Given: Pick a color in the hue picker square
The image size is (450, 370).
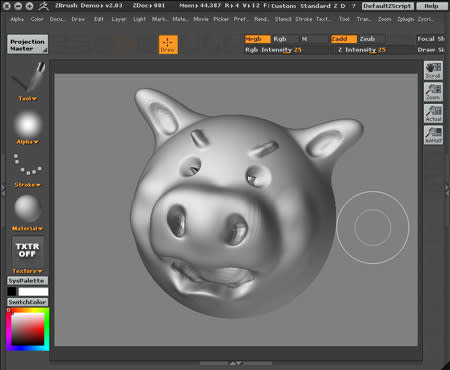Looking at the screenshot, I should (x=28, y=329).
